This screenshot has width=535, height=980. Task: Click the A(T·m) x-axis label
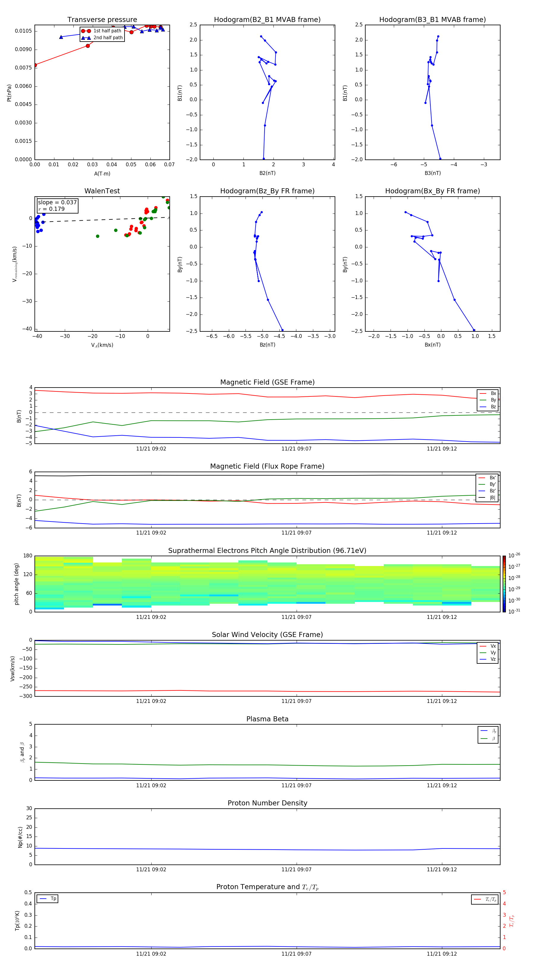click(102, 174)
